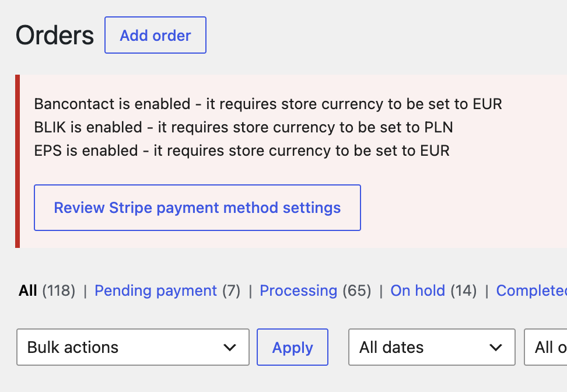Click the BLIK requires PLN warning line
The height and width of the screenshot is (392, 567).
243,127
